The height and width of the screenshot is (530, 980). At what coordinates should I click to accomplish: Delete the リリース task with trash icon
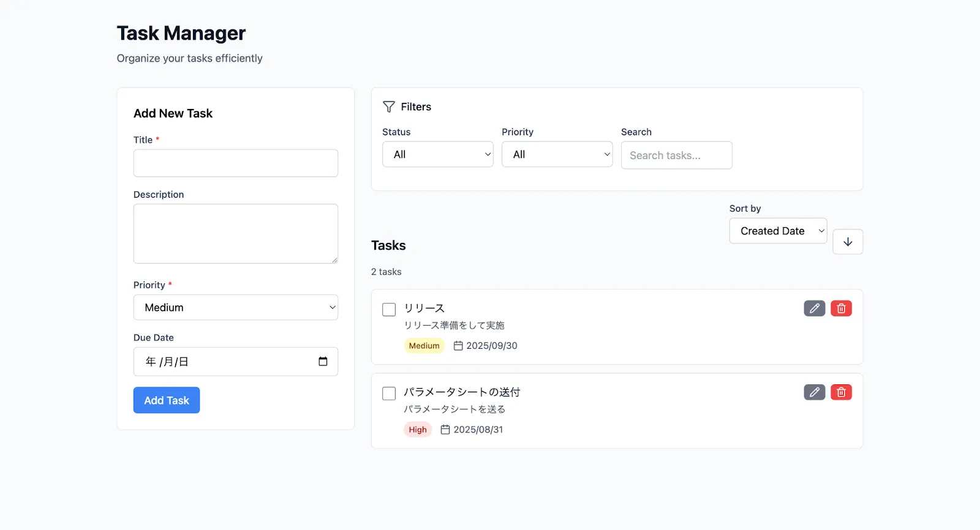841,308
